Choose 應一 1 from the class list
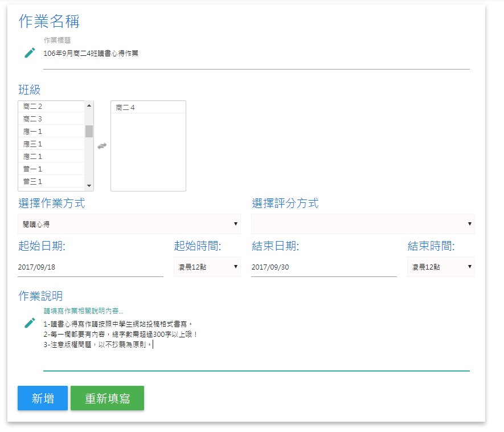504x432 pixels. click(x=51, y=132)
